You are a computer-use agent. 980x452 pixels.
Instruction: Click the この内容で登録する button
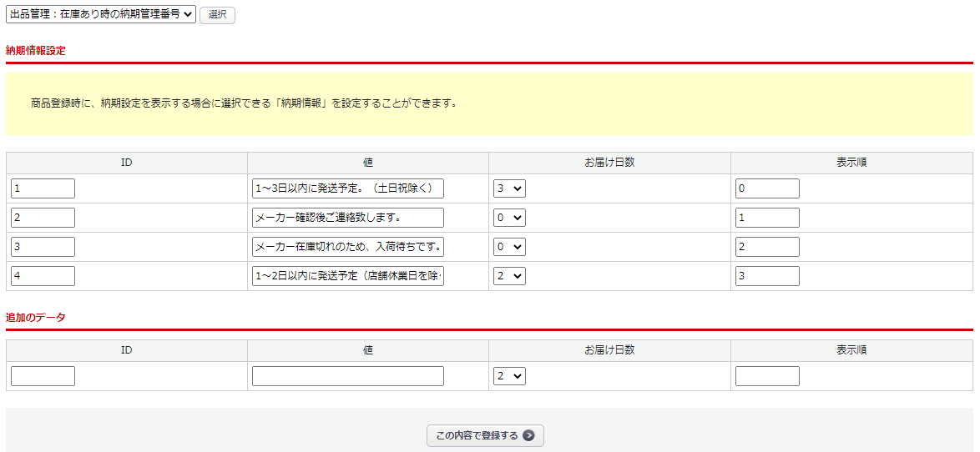coord(485,436)
